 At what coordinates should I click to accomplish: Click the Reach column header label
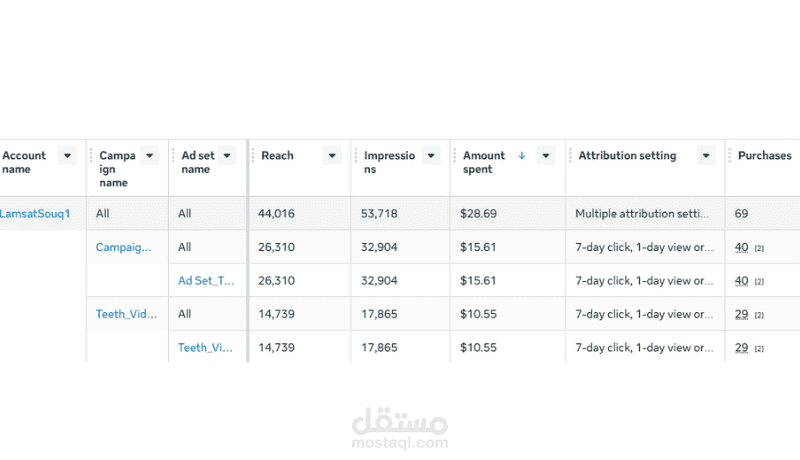click(277, 155)
